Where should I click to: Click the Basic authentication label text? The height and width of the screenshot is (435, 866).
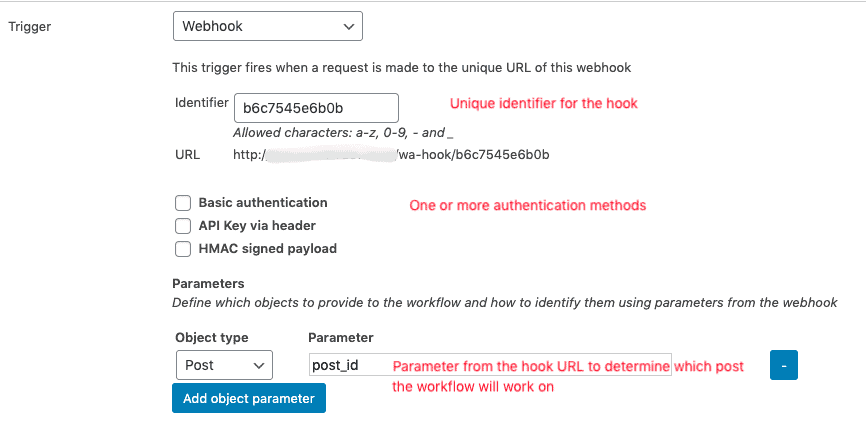tap(263, 203)
